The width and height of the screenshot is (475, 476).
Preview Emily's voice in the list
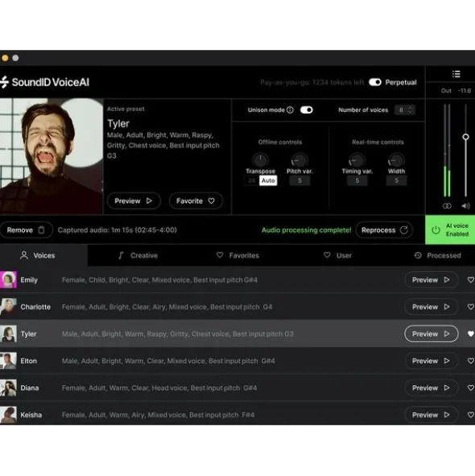click(x=431, y=280)
